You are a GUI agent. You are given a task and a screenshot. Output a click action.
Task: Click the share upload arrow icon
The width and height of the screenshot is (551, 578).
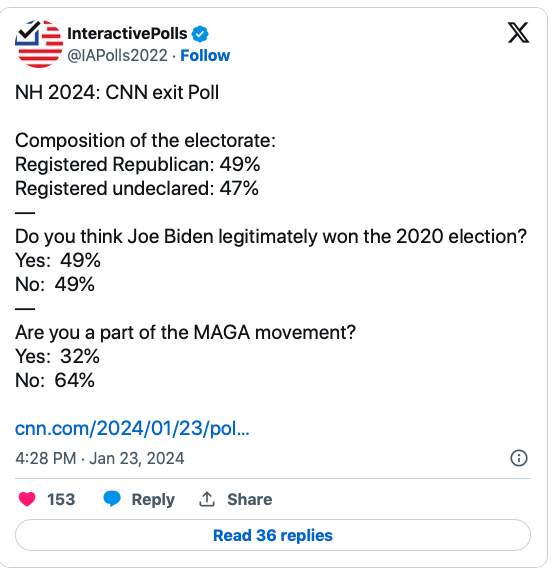click(207, 499)
